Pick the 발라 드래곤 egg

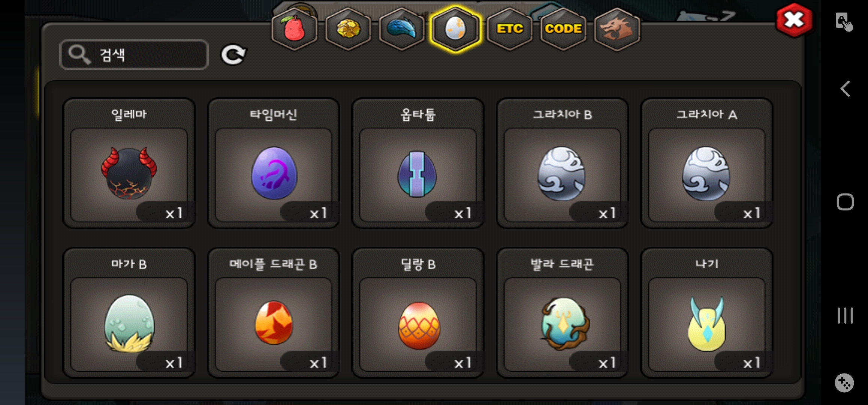[x=562, y=313]
